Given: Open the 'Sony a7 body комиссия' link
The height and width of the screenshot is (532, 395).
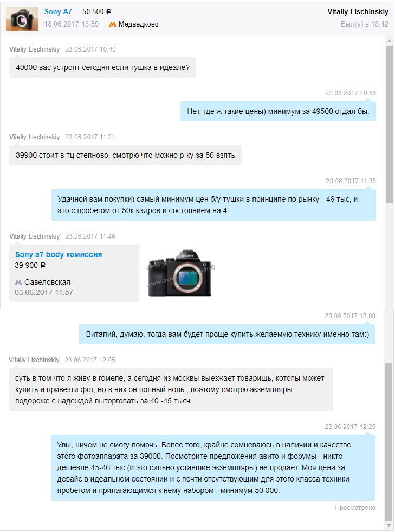Looking at the screenshot, I should [x=59, y=254].
